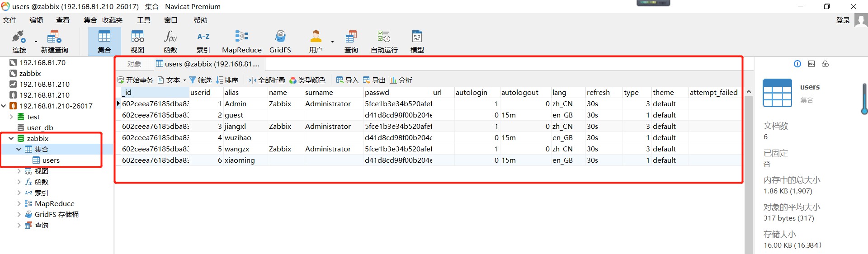Collapse the zabbix database node
868x254 pixels.
pyautogui.click(x=11, y=138)
